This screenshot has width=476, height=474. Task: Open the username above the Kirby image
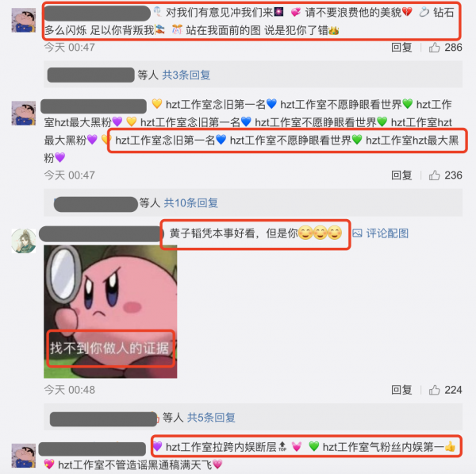100,233
